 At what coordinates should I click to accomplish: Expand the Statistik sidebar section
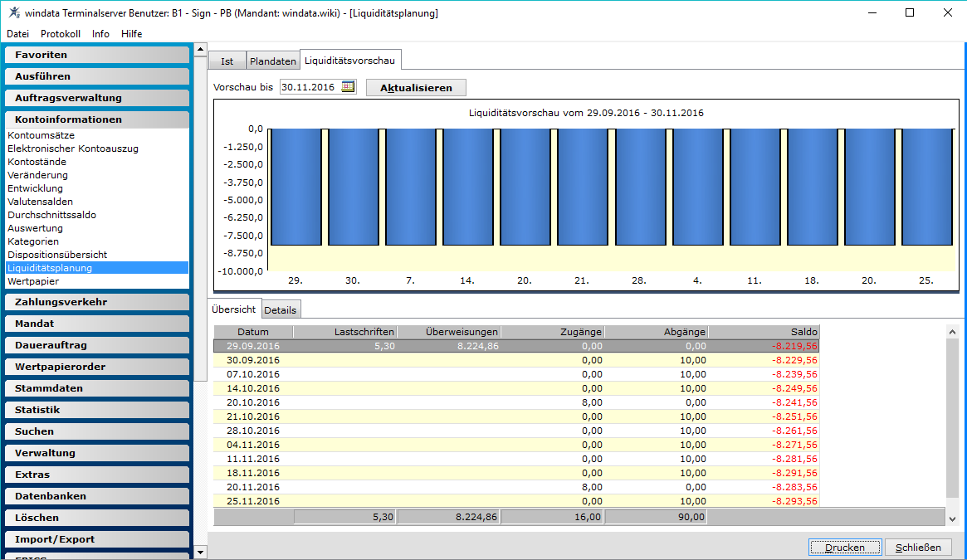[x=97, y=410]
